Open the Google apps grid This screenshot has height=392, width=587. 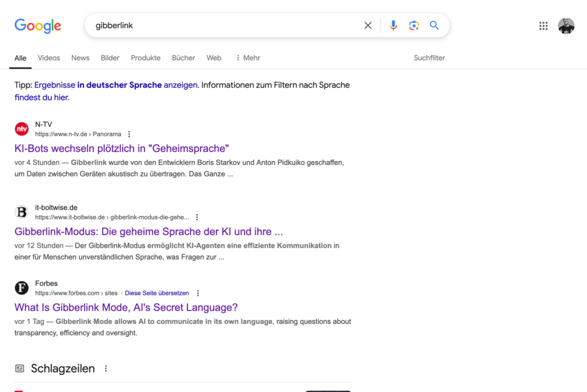543,26
